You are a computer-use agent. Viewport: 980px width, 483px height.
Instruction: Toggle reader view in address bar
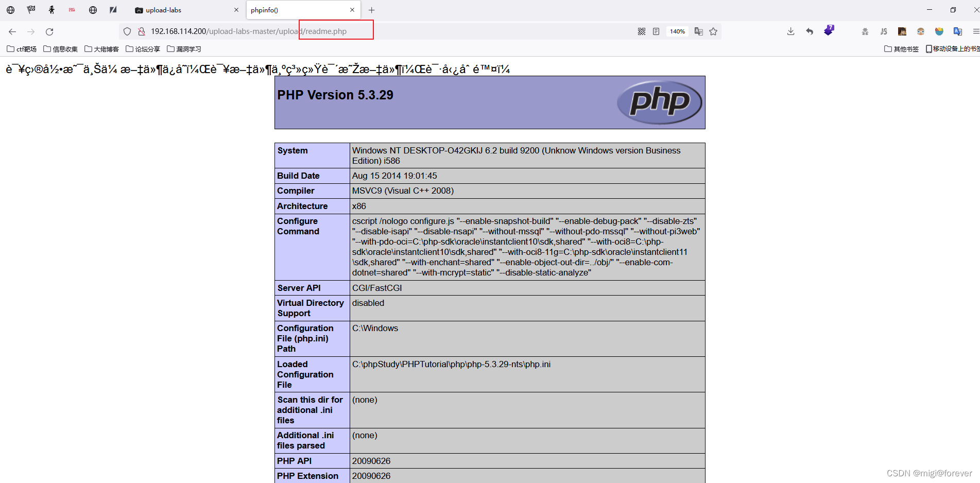click(x=656, y=31)
